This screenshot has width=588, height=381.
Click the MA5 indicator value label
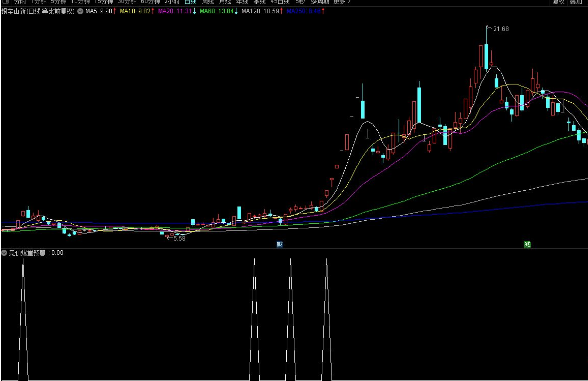(x=100, y=11)
